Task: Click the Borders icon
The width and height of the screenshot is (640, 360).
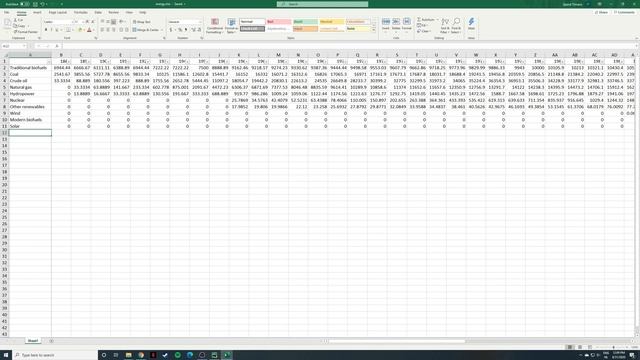Action: tap(68, 30)
